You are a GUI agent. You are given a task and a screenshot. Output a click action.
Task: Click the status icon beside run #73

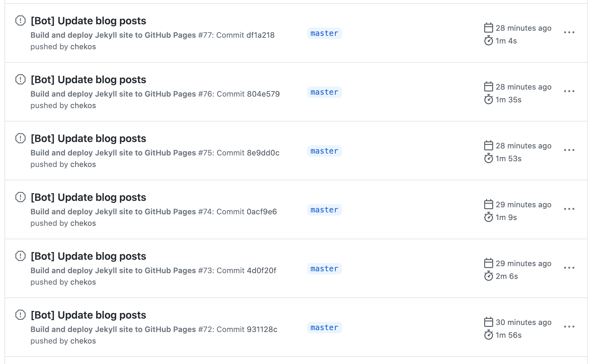click(20, 256)
